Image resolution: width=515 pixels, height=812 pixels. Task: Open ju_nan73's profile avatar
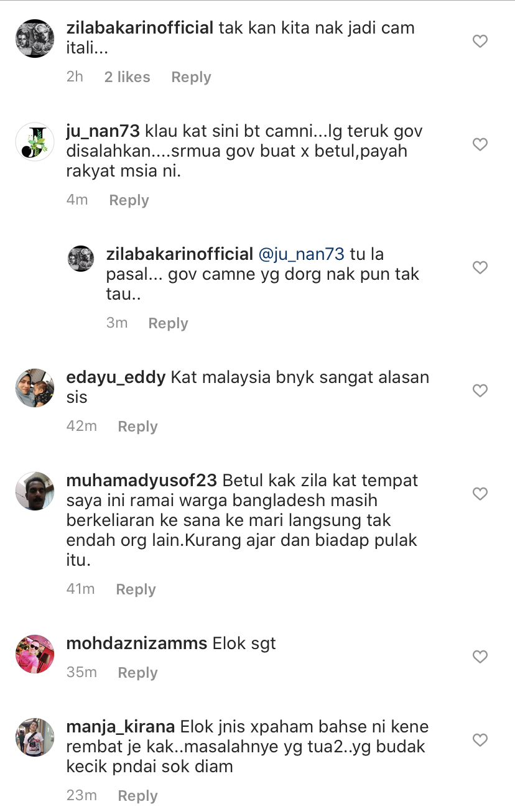[35, 142]
